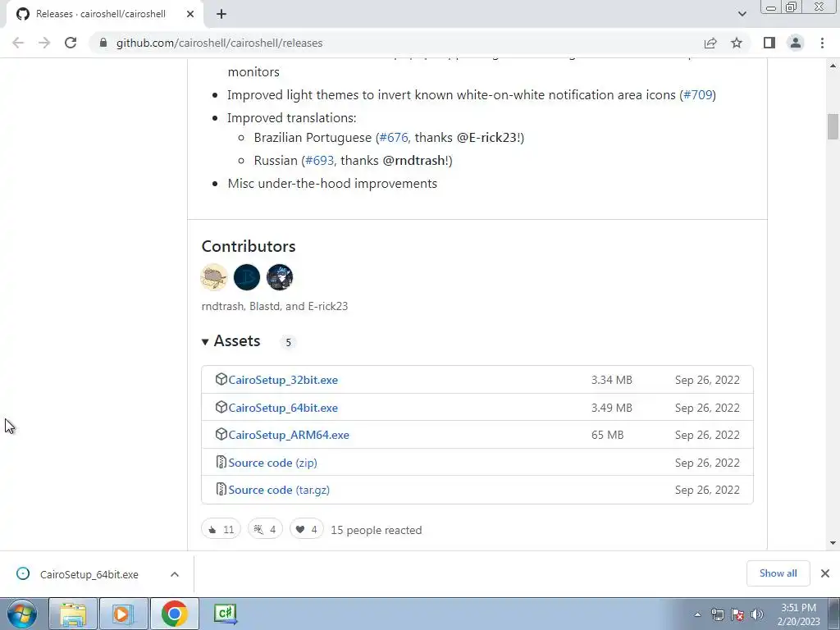The height and width of the screenshot is (630, 840).
Task: Reload the GitHub releases page
Action: point(71,43)
